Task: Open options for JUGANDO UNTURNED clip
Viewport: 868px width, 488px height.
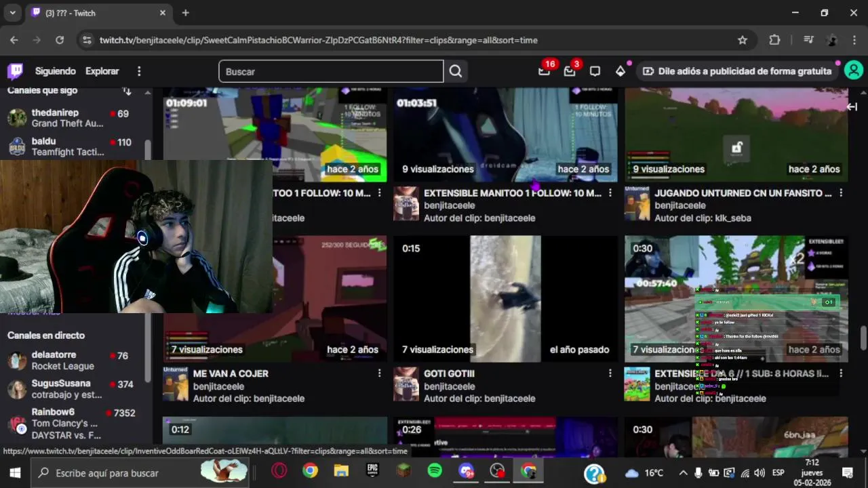Action: tap(841, 193)
